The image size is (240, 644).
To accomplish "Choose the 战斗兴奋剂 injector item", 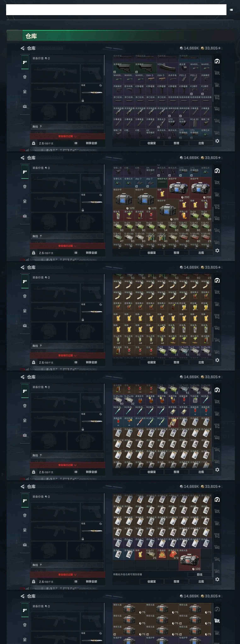I will pyautogui.click(x=140, y=422).
